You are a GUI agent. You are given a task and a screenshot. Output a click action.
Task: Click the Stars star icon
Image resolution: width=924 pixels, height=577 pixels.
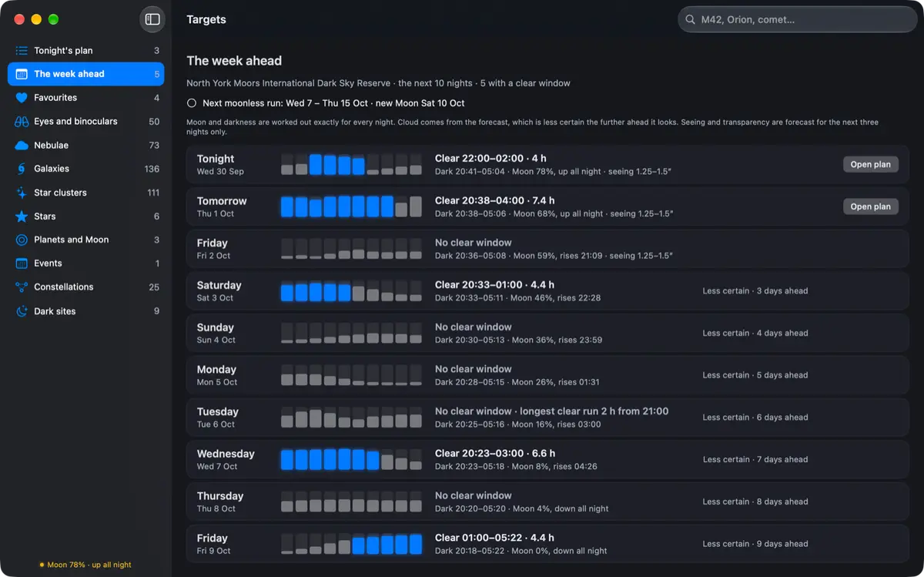tap(22, 216)
